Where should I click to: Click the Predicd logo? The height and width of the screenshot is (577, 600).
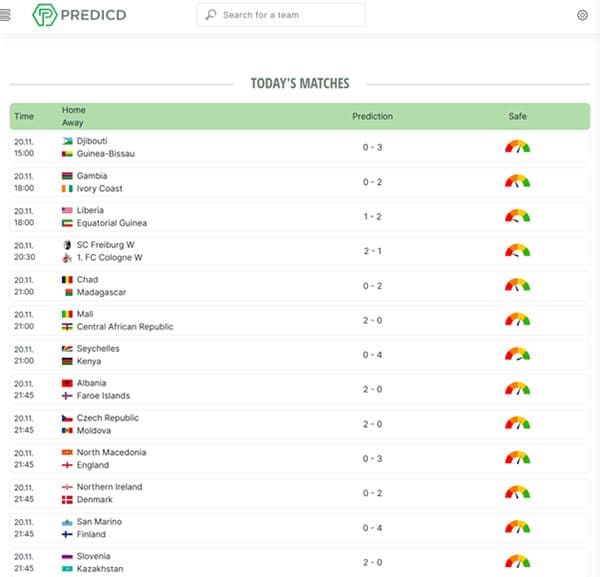click(x=79, y=15)
